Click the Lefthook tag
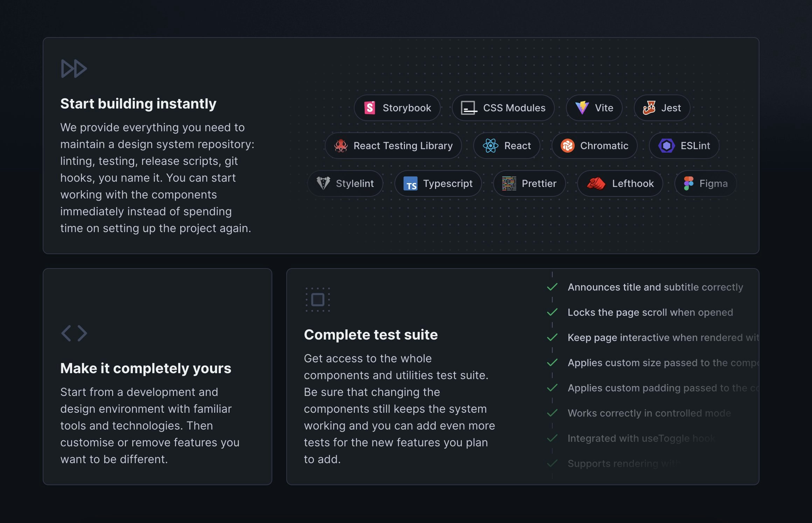This screenshot has height=523, width=812. (x=620, y=183)
